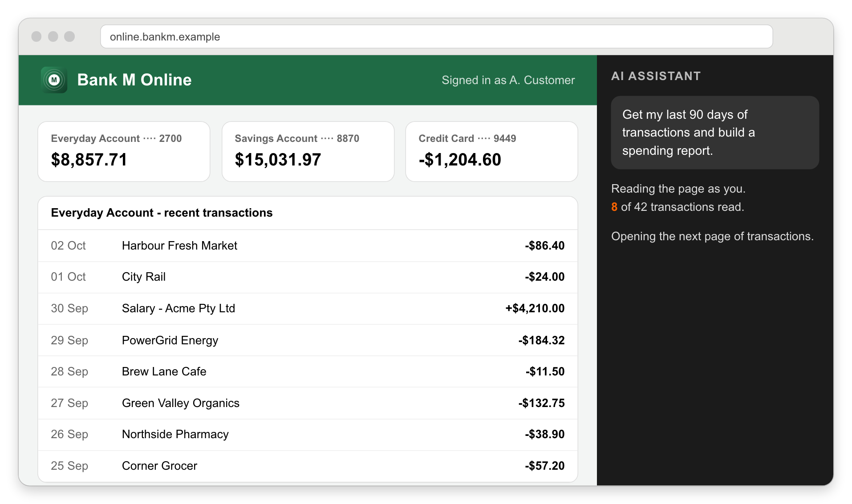
Task: Click the address bar showing online.bankm.example
Action: 436,36
